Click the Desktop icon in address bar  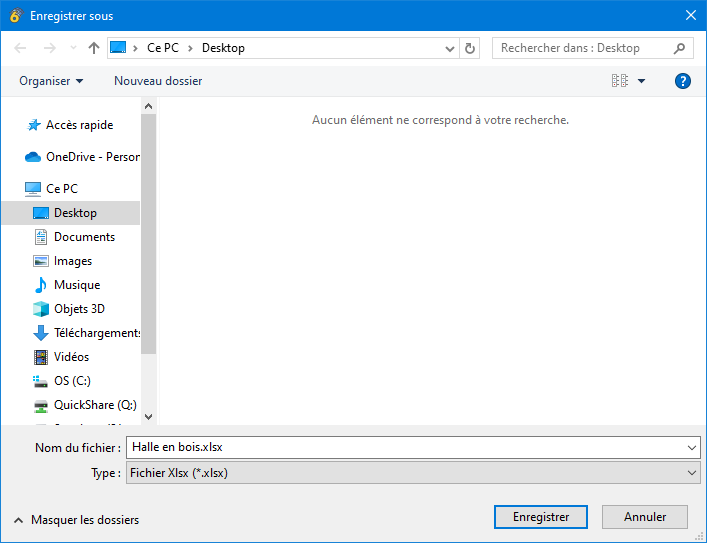pyautogui.click(x=118, y=47)
